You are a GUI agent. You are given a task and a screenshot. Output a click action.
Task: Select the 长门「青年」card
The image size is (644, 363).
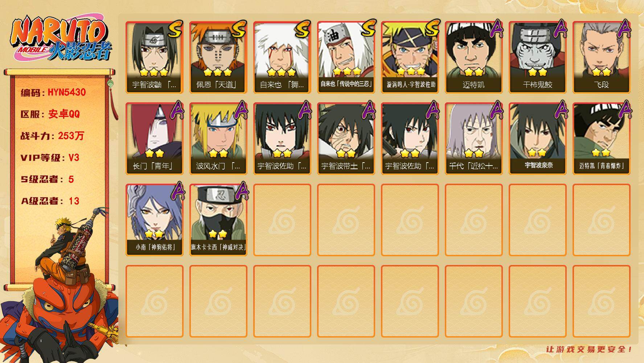click(x=154, y=139)
